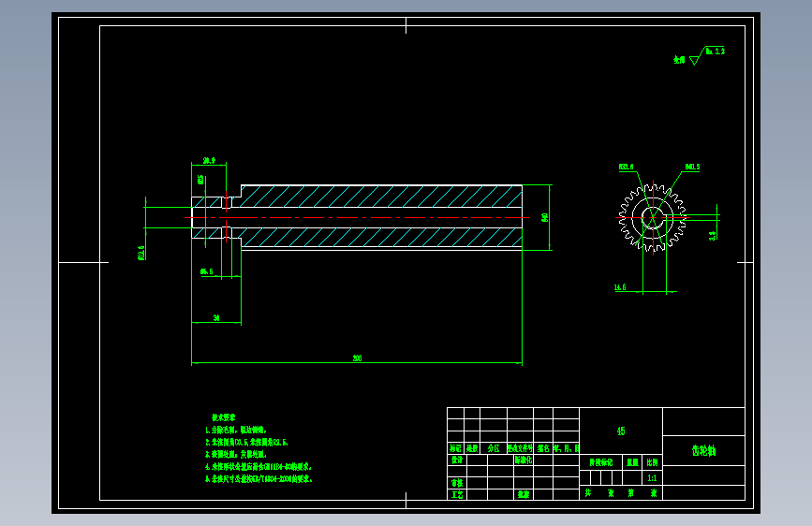The height and width of the screenshot is (526, 812).
Task: Click the surface roughness triangle symbol
Action: pos(696,60)
